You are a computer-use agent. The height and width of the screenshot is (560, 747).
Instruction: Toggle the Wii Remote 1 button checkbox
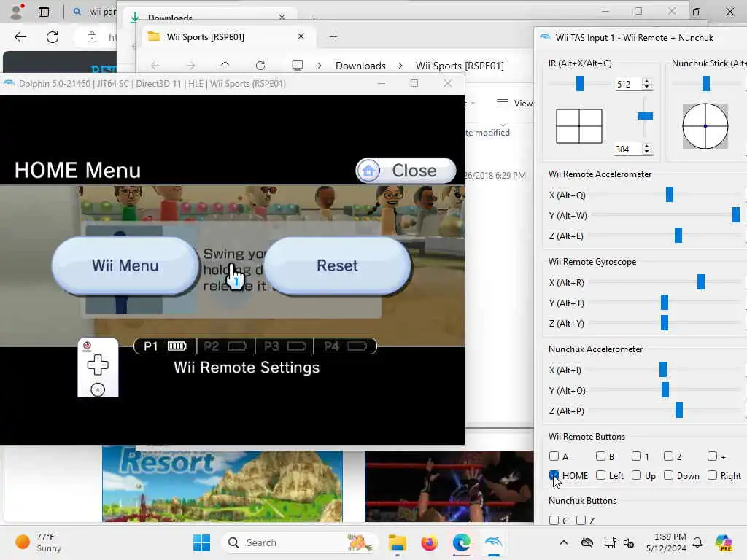click(x=636, y=456)
